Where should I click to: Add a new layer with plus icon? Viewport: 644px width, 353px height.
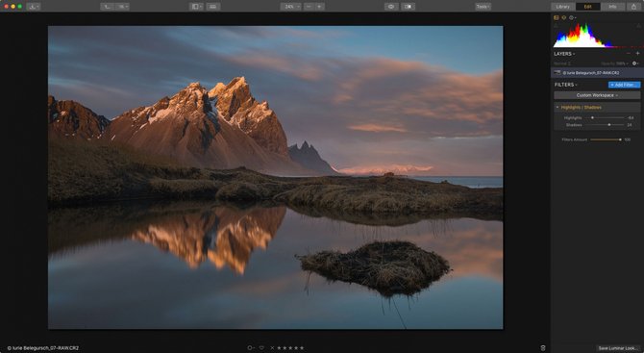click(638, 54)
